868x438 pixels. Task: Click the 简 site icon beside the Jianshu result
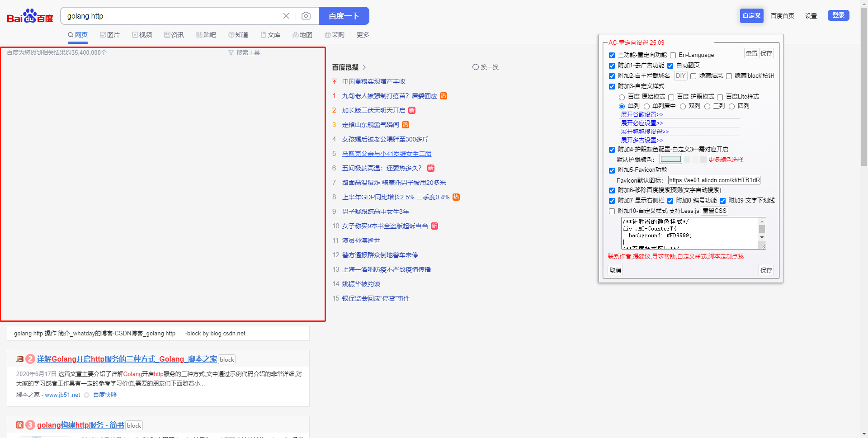click(19, 425)
